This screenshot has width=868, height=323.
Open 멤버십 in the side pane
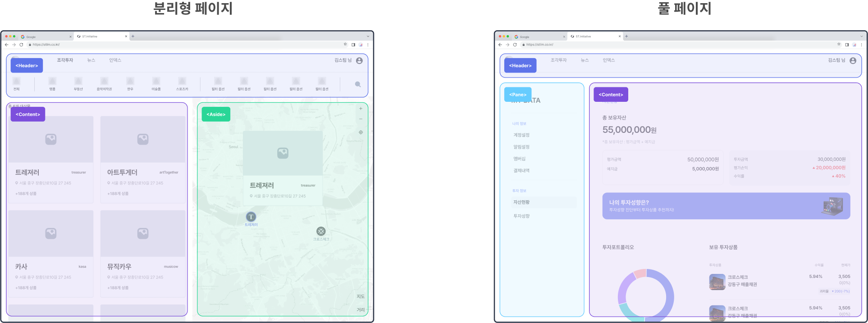click(x=519, y=159)
